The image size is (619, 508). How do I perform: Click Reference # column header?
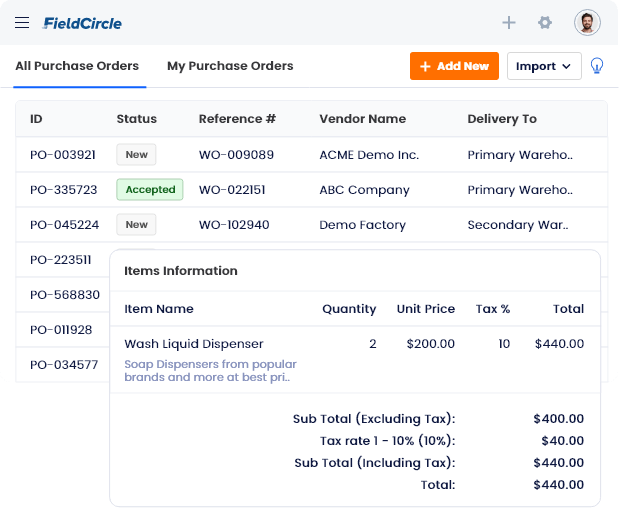(237, 119)
